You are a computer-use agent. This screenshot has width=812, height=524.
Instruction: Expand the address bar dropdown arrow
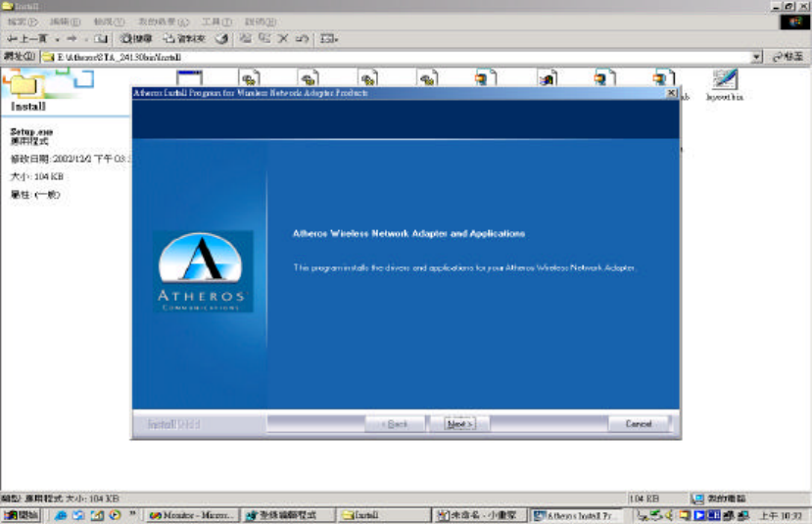(756, 57)
